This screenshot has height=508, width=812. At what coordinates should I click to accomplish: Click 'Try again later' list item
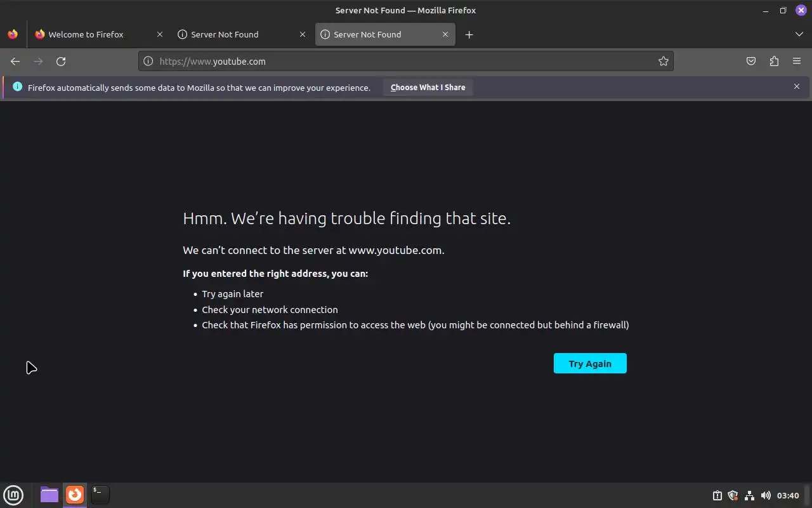click(232, 294)
